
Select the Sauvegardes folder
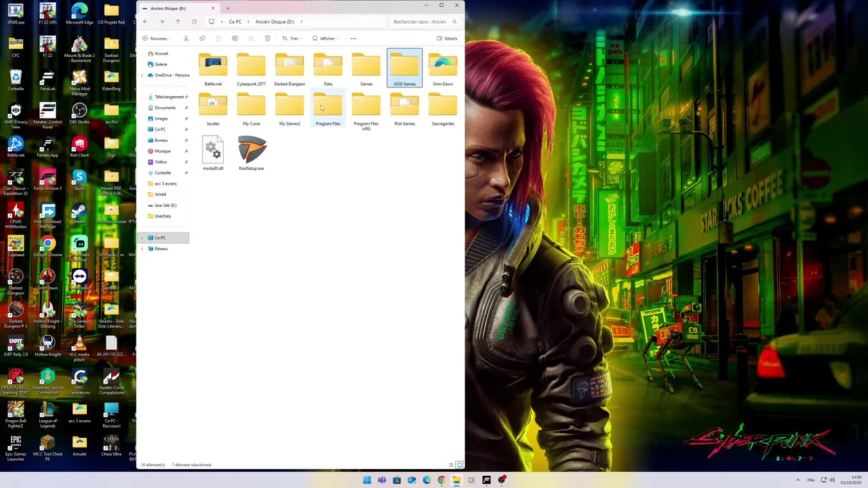point(443,110)
